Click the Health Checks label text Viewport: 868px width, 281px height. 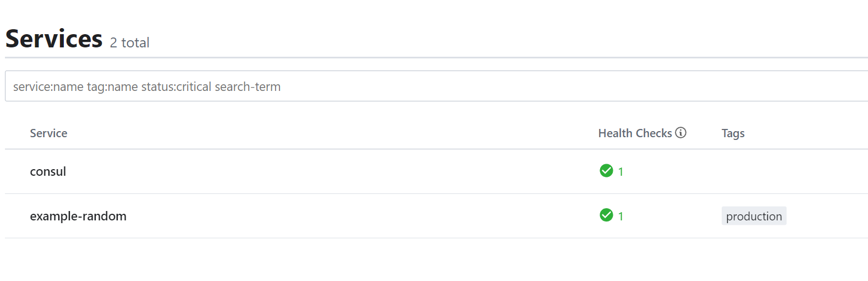[x=635, y=133]
